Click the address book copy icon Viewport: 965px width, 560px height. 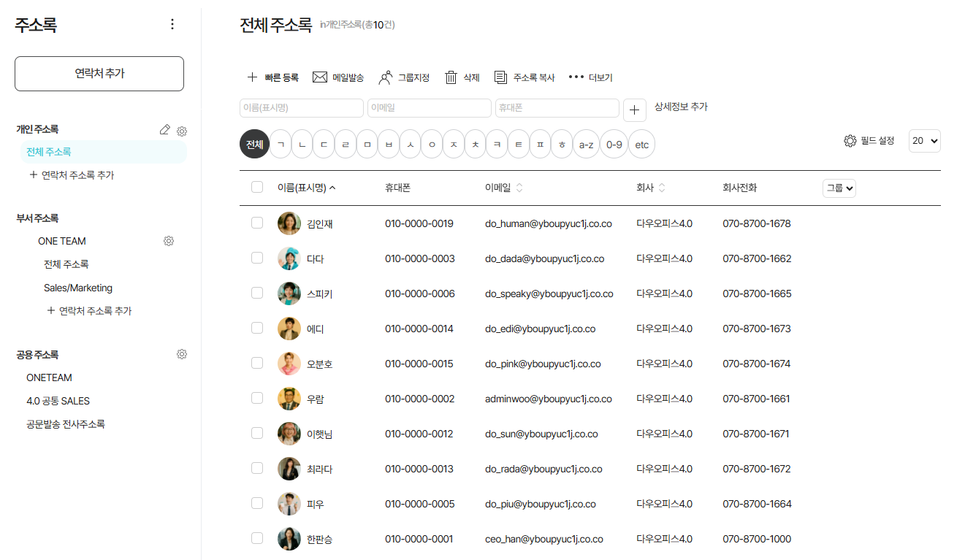(x=500, y=77)
